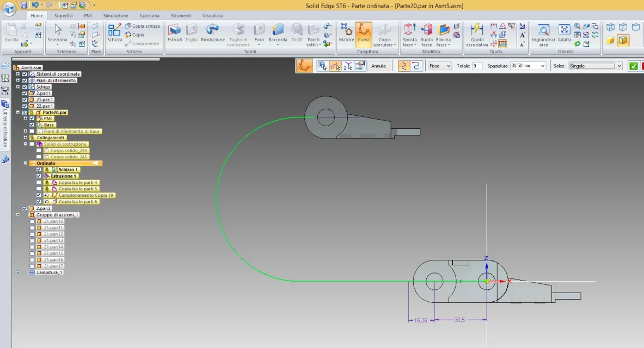Start the Schizza sketch tool
The image size is (644, 348).
click(114, 33)
